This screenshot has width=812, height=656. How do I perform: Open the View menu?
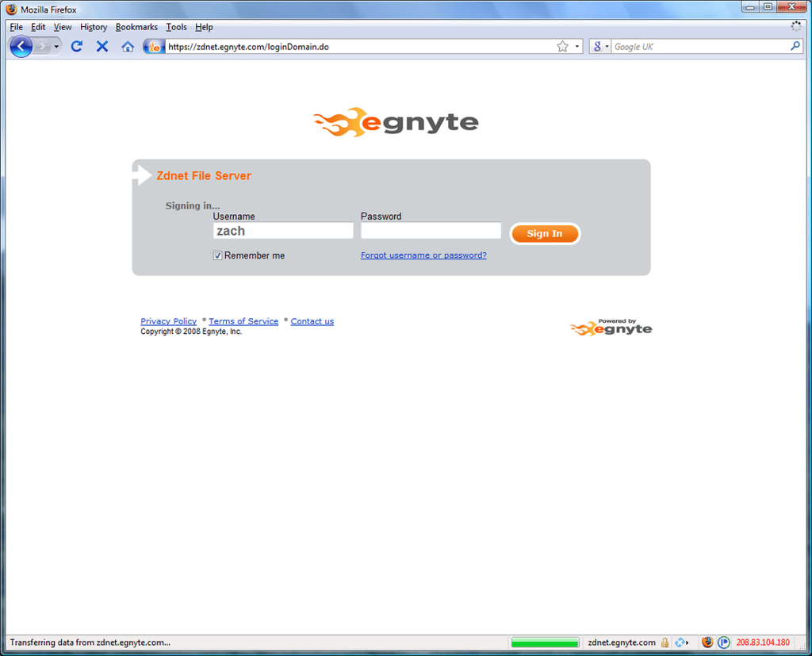click(63, 27)
